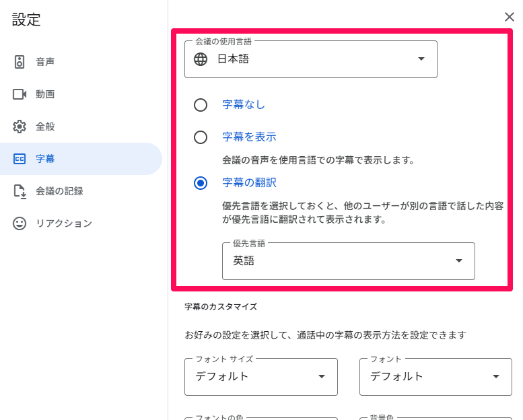Click the 字幕の翻訳 label text
Image resolution: width=523 pixels, height=420 pixels.
coord(249,182)
